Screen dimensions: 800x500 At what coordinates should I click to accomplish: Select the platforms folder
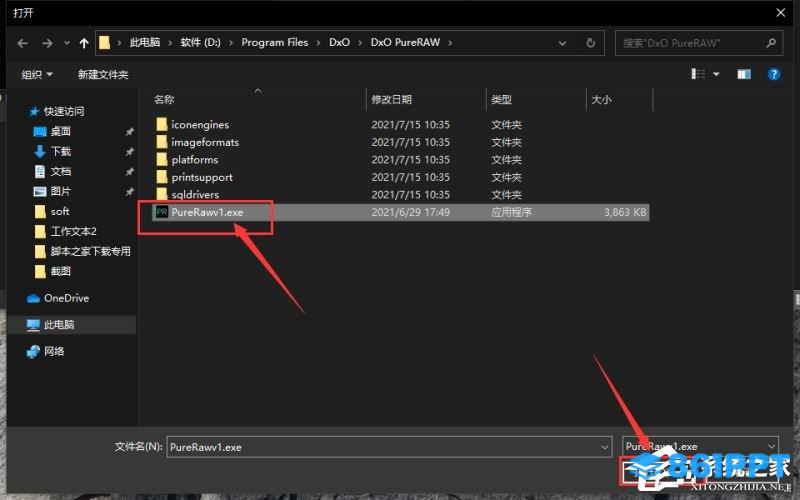coord(195,160)
